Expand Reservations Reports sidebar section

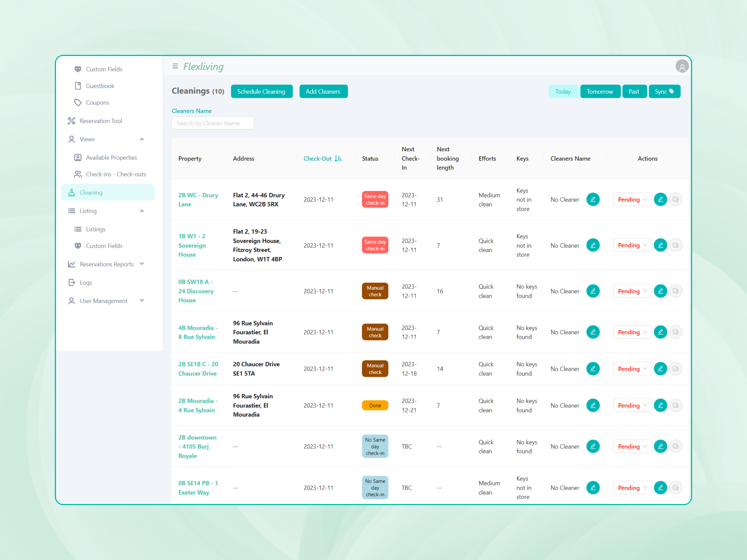[142, 264]
